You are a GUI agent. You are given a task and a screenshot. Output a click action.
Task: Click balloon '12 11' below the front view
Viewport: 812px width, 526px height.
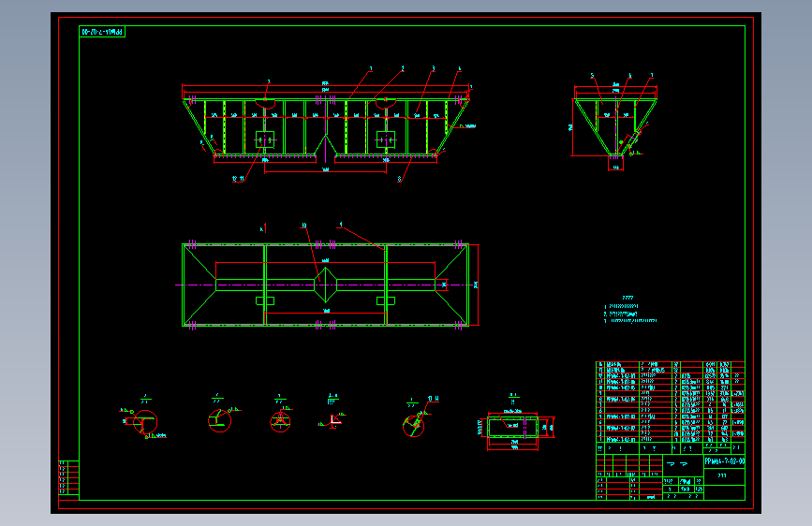point(238,179)
